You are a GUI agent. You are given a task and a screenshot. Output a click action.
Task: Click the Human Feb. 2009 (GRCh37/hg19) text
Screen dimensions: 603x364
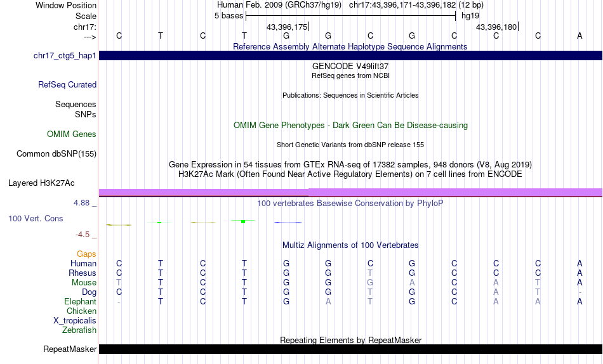[x=279, y=5]
